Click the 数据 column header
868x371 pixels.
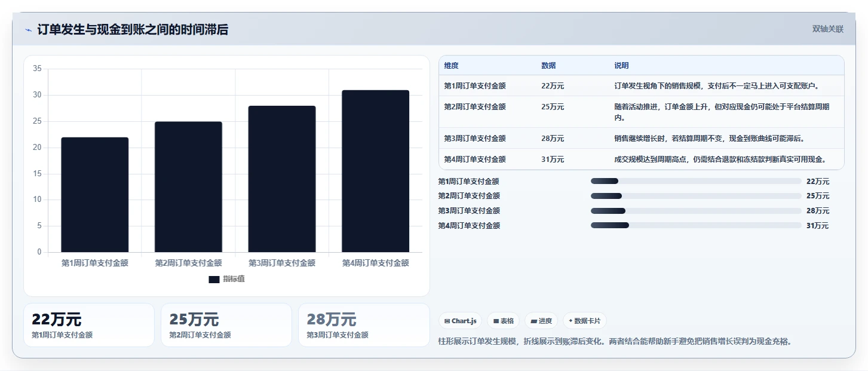[x=548, y=66]
